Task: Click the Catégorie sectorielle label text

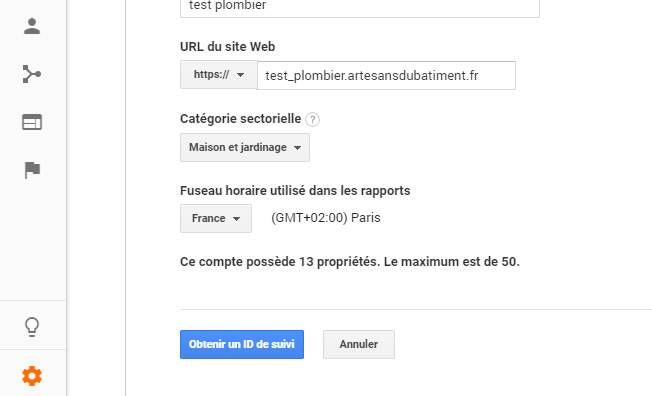Action: pos(240,119)
